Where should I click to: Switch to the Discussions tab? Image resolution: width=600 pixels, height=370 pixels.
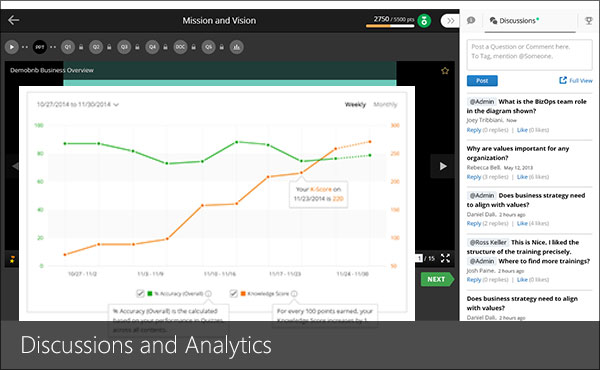514,21
